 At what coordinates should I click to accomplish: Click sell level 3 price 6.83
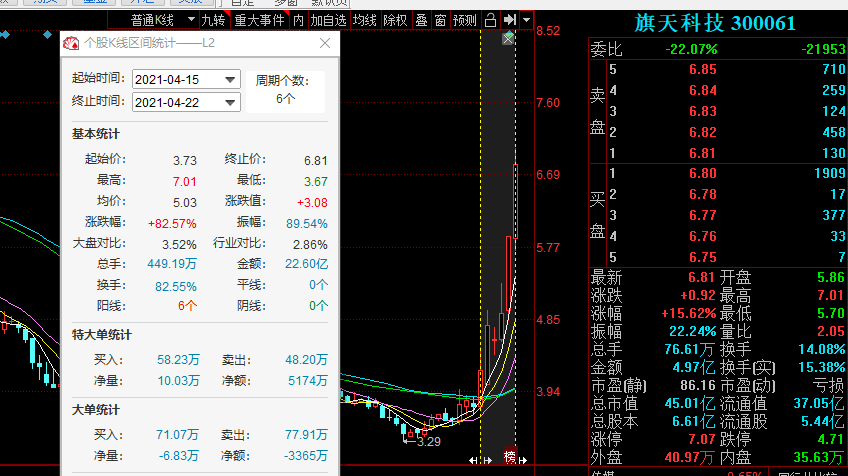[x=703, y=111]
